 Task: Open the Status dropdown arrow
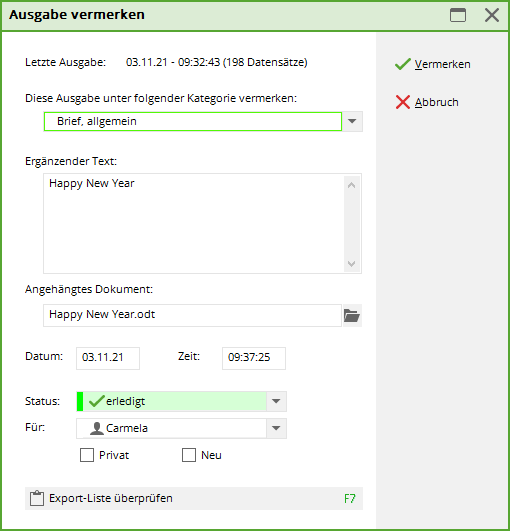(x=276, y=401)
